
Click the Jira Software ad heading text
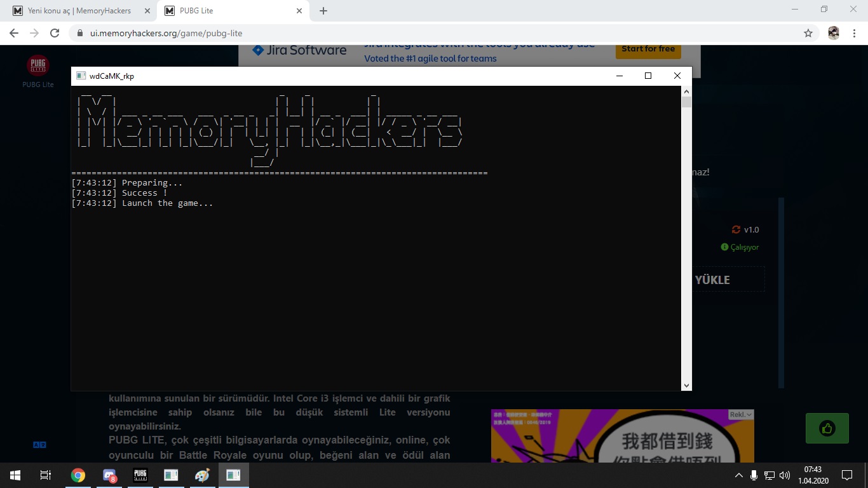[308, 50]
